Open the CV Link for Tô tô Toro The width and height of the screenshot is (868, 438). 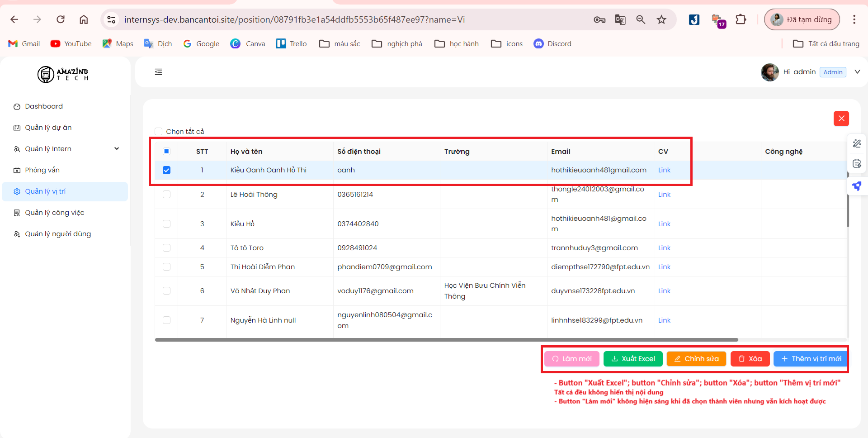pyautogui.click(x=664, y=248)
